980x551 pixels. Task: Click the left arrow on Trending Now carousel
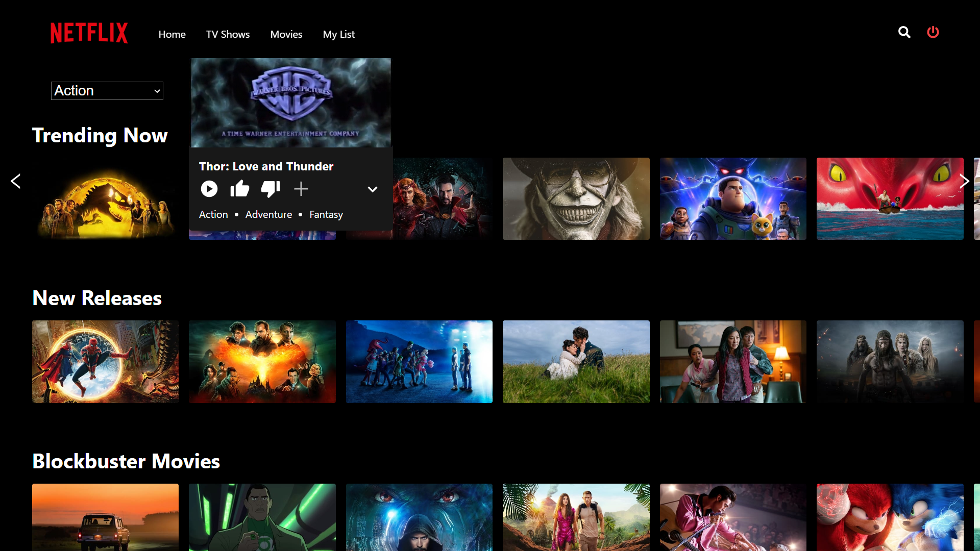pos(16,181)
